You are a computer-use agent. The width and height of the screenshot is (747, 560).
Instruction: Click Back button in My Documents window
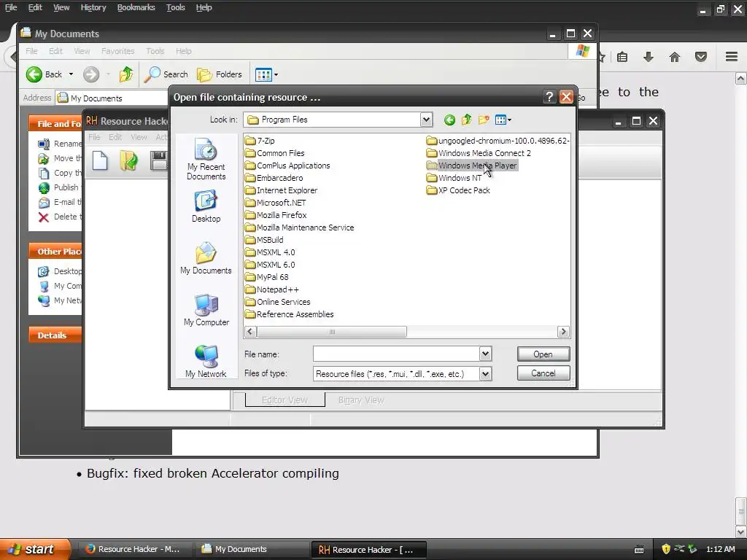point(44,74)
